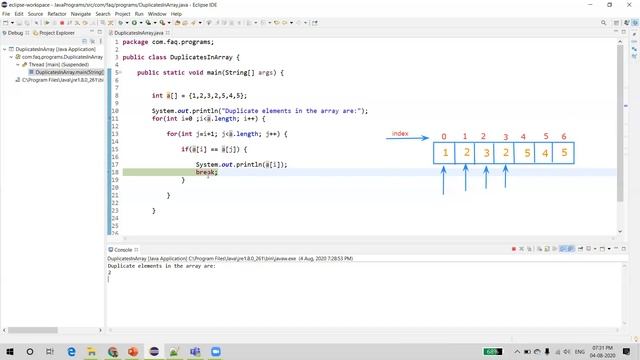This screenshot has width=640, height=360.
Task: Click Remove All Terminated Launches icon
Action: 529,249
